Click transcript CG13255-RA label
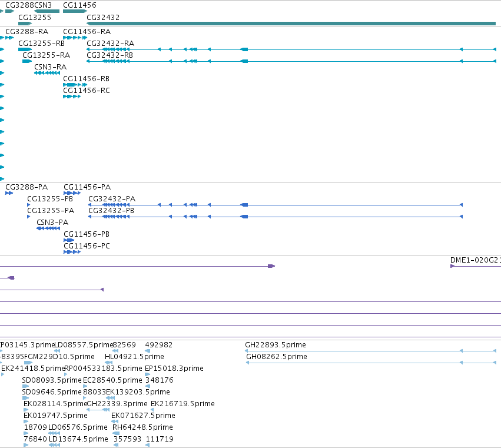Image resolution: width=501 pixels, height=448 pixels. (47, 55)
